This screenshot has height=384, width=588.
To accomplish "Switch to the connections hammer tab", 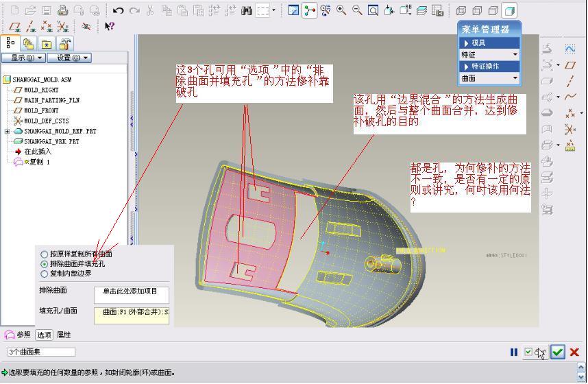I will pyautogui.click(x=64, y=44).
